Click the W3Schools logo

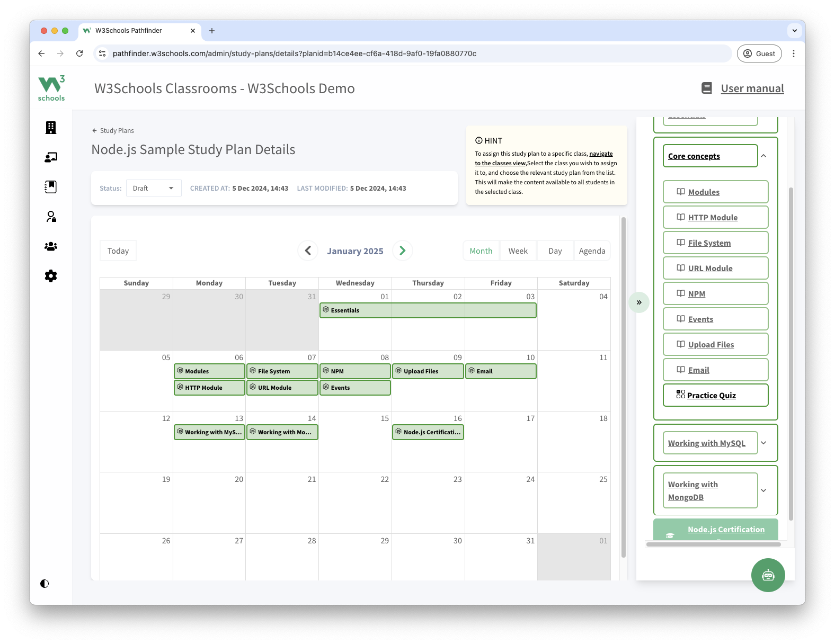pyautogui.click(x=51, y=88)
